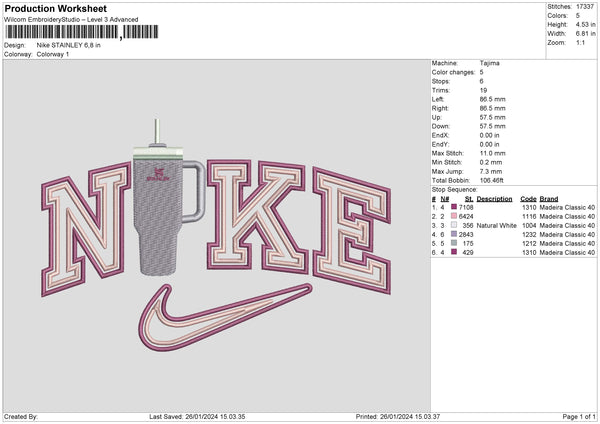Click code '1116' in the stop sequence
Screen dimensions: 600x424
click(x=529, y=216)
